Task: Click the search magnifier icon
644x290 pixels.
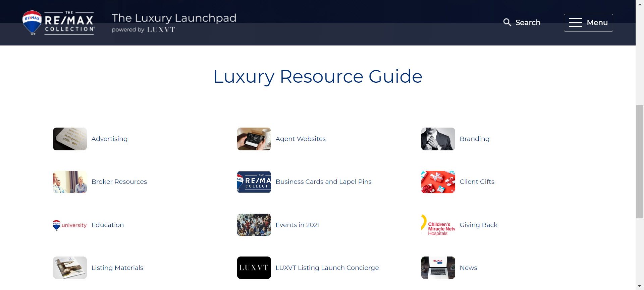Action: click(x=507, y=22)
